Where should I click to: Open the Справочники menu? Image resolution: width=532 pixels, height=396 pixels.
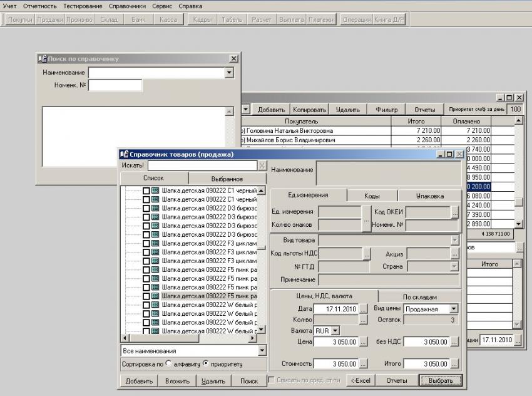(127, 6)
